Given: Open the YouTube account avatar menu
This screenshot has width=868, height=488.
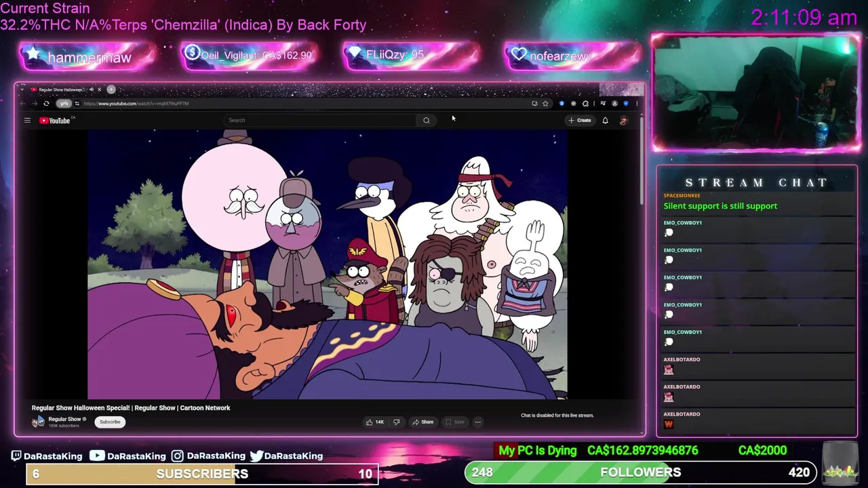Looking at the screenshot, I should click(x=624, y=121).
